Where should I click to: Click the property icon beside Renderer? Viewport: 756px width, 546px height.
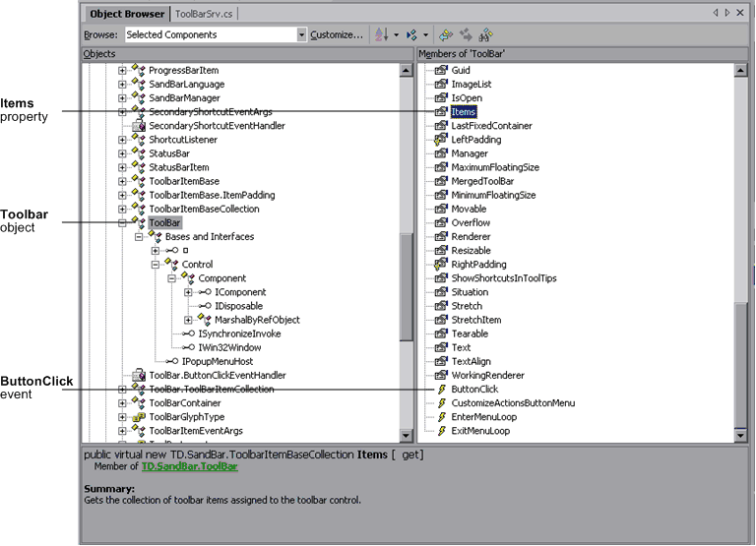441,237
